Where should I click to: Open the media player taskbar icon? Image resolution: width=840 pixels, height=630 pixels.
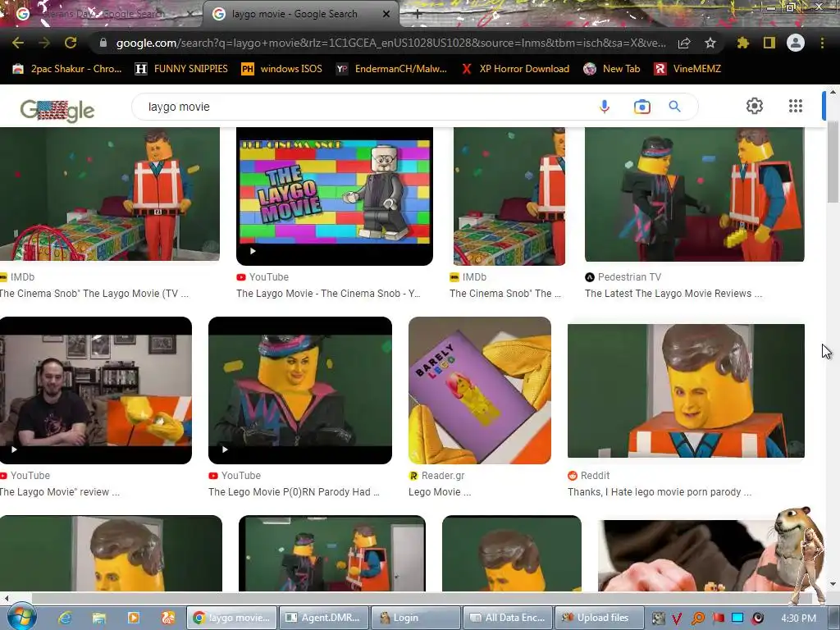click(x=134, y=618)
